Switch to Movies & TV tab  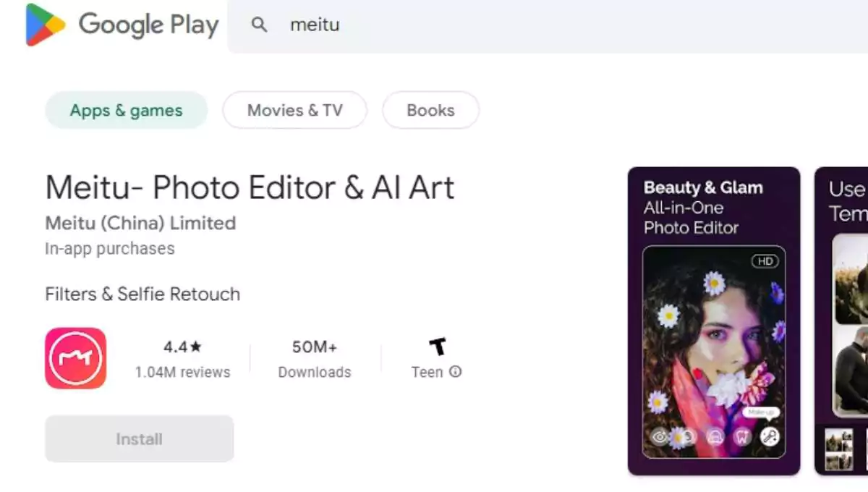(294, 110)
